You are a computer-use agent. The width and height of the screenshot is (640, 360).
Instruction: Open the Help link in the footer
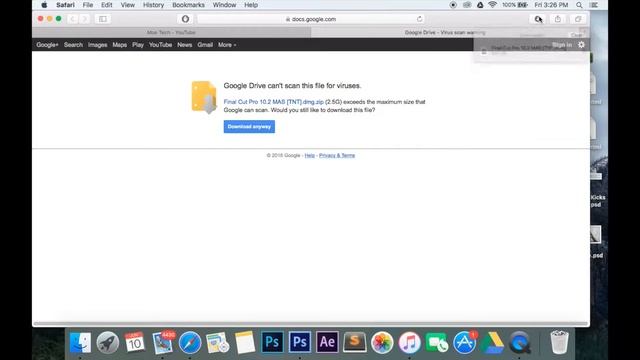309,156
